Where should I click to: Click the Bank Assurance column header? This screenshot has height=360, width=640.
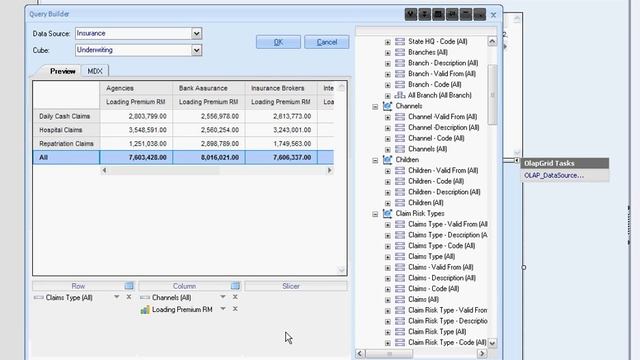click(209, 88)
